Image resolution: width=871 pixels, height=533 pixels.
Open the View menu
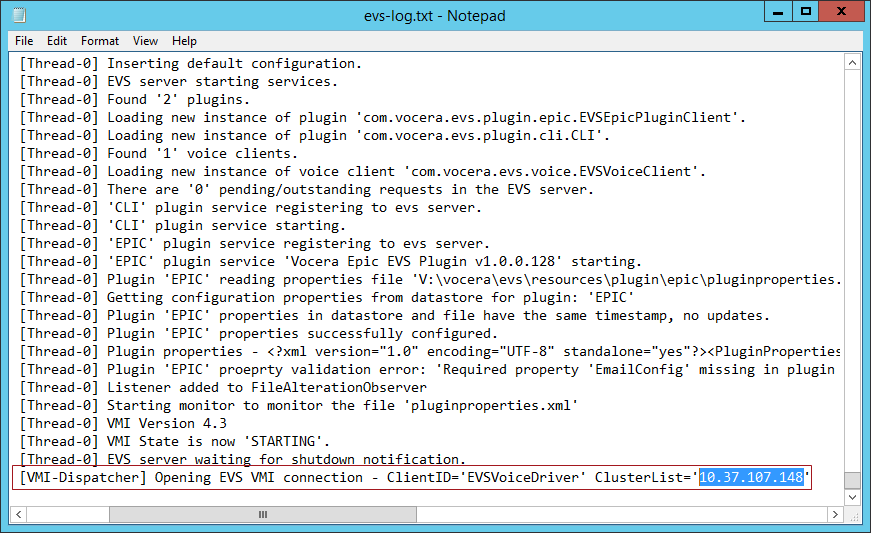(146, 41)
